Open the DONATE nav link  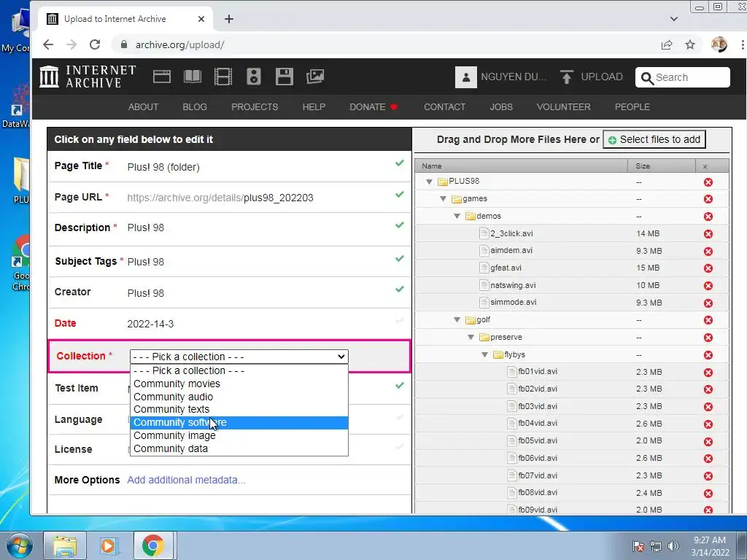(x=373, y=107)
